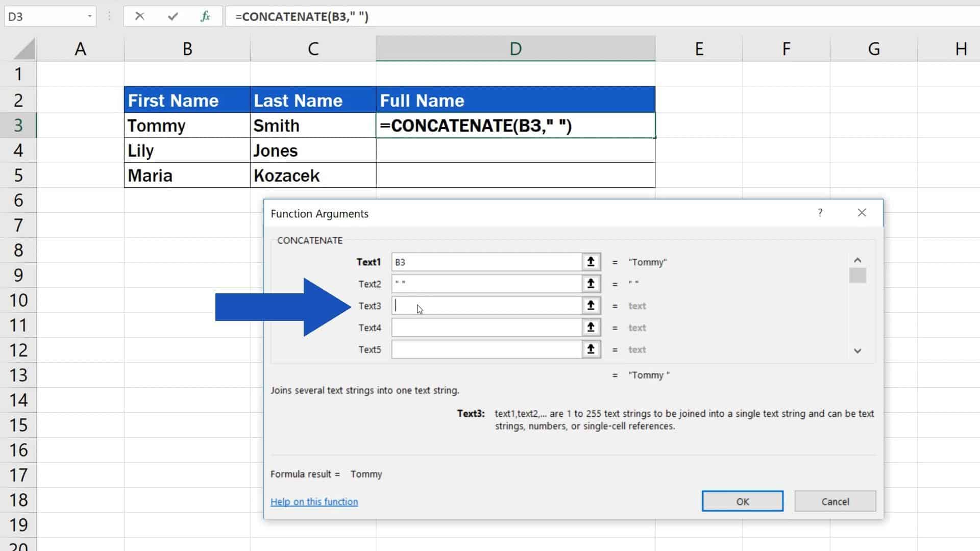Select row 5 by its row header
Viewport: 980px width, 551px height.
[18, 175]
